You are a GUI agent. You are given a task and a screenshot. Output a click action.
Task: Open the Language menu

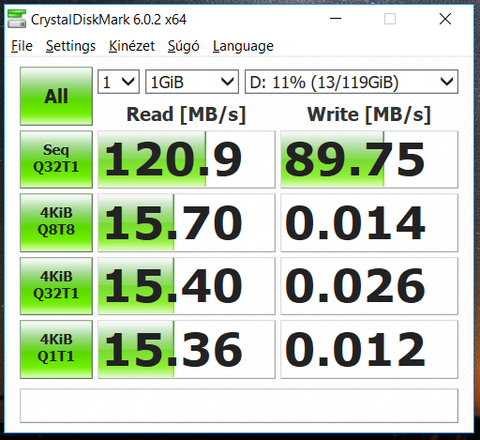click(243, 46)
